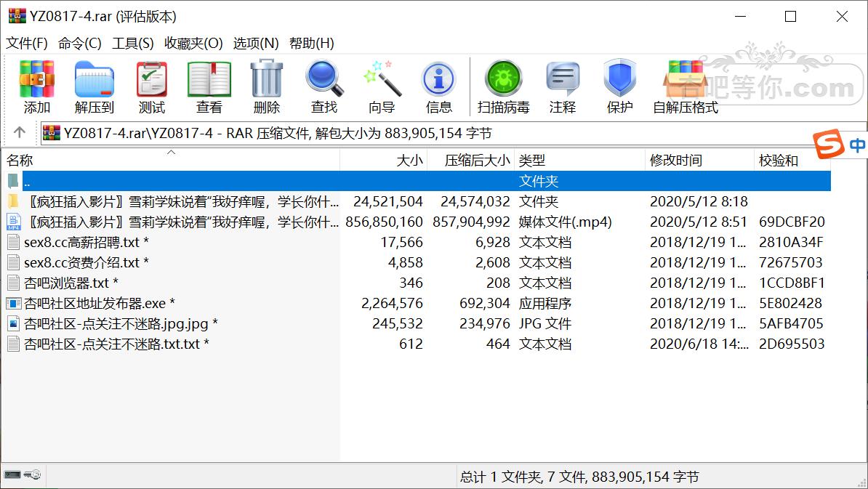Image resolution: width=868 pixels, height=489 pixels.
Task: Click the modified date 2020/6/18 14:...
Action: point(699,344)
